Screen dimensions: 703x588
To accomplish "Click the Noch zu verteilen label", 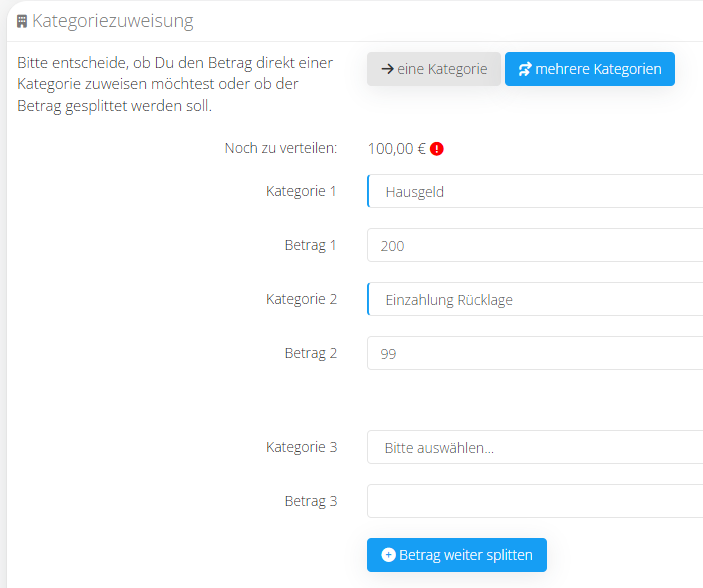I will point(281,148).
